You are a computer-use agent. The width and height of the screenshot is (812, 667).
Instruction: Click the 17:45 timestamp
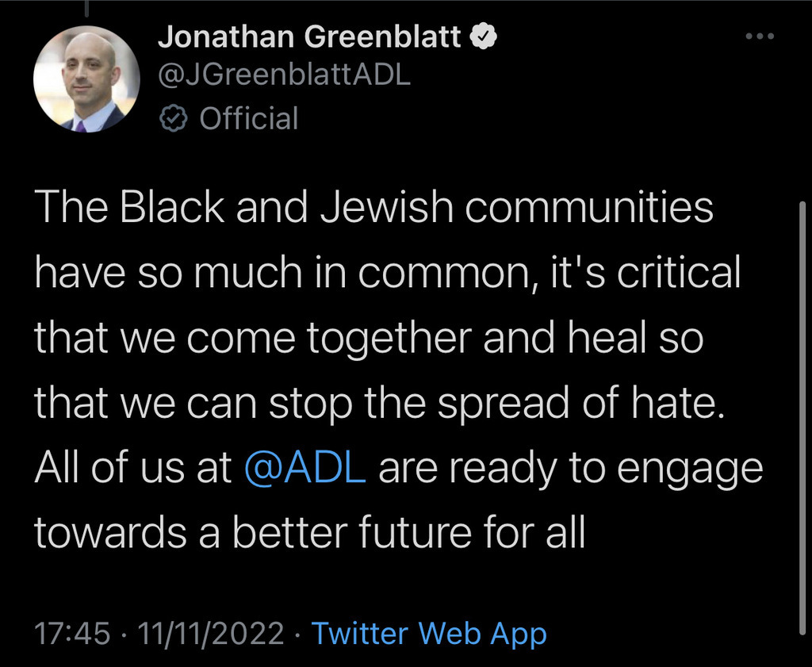coord(72,634)
